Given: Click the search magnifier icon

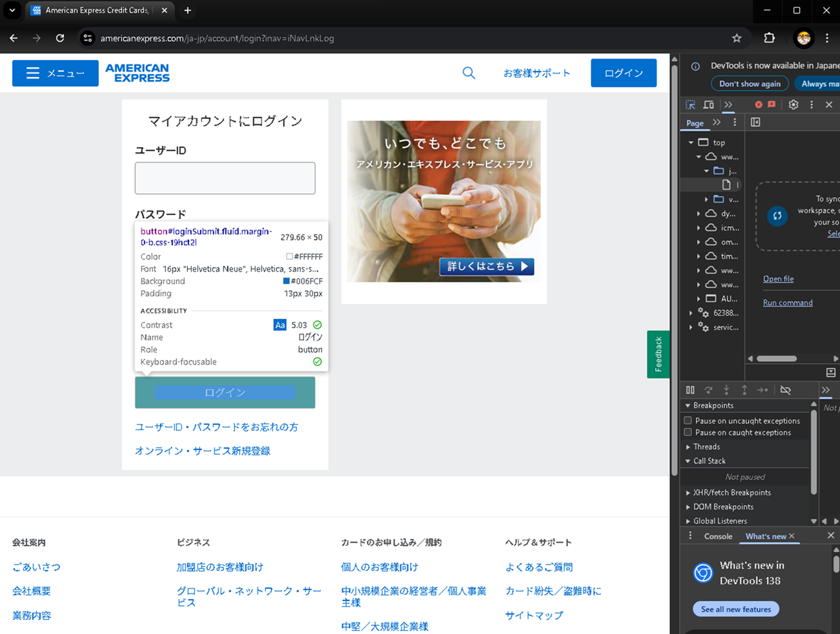Looking at the screenshot, I should click(469, 73).
